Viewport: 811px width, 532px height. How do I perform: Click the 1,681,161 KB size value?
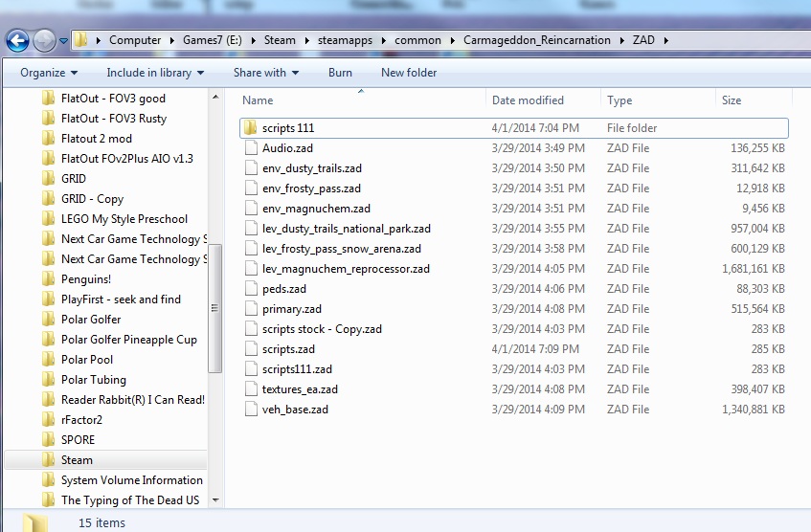(x=753, y=269)
